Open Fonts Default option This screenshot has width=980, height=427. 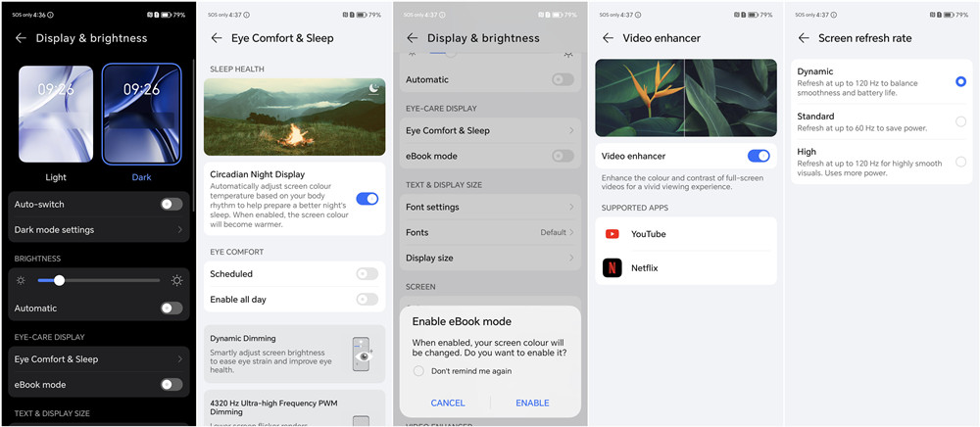(490, 232)
